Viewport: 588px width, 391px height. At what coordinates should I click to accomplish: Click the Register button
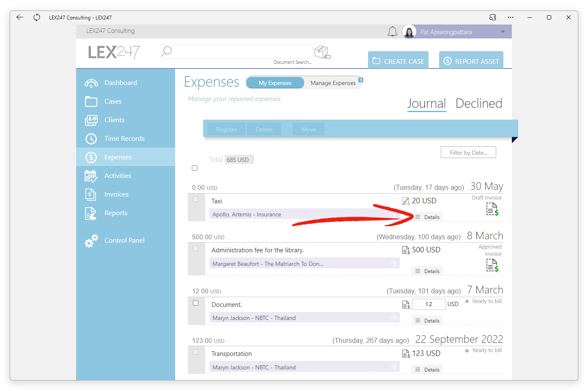pos(226,129)
